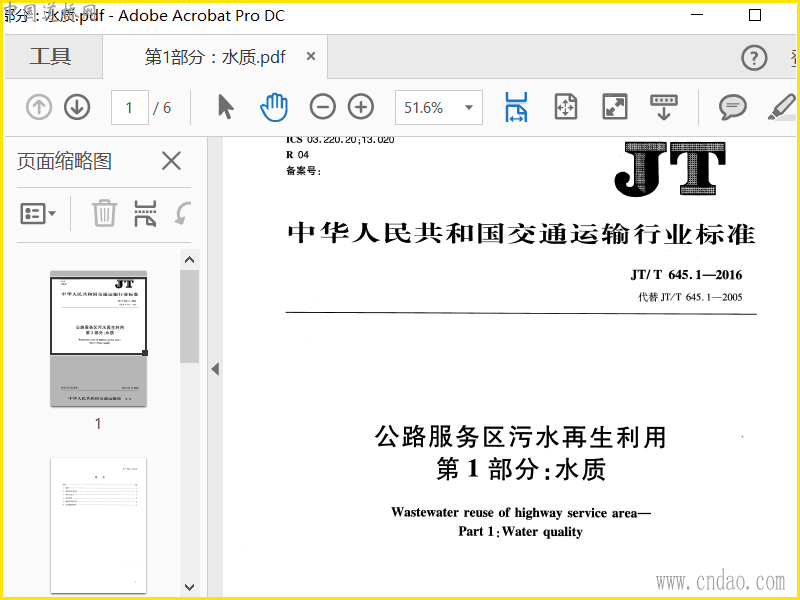Activate the Hand pan tool
This screenshot has width=800, height=600.
point(274,107)
